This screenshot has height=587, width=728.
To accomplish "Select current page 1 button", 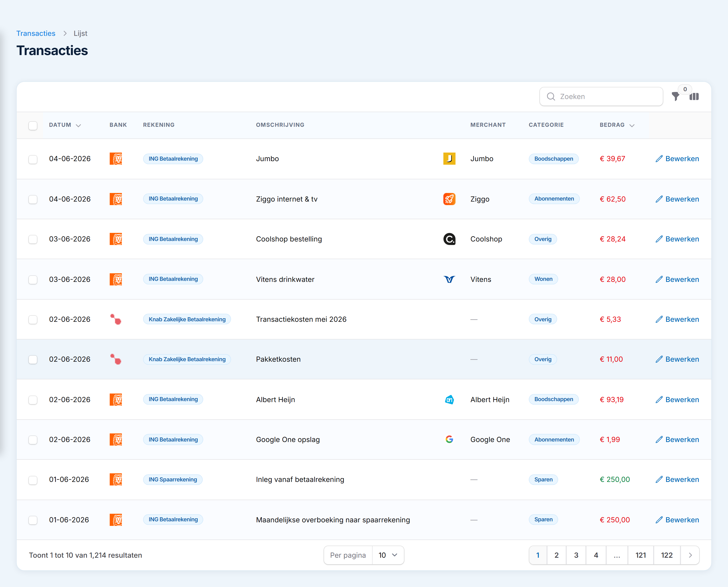I will tap(538, 555).
